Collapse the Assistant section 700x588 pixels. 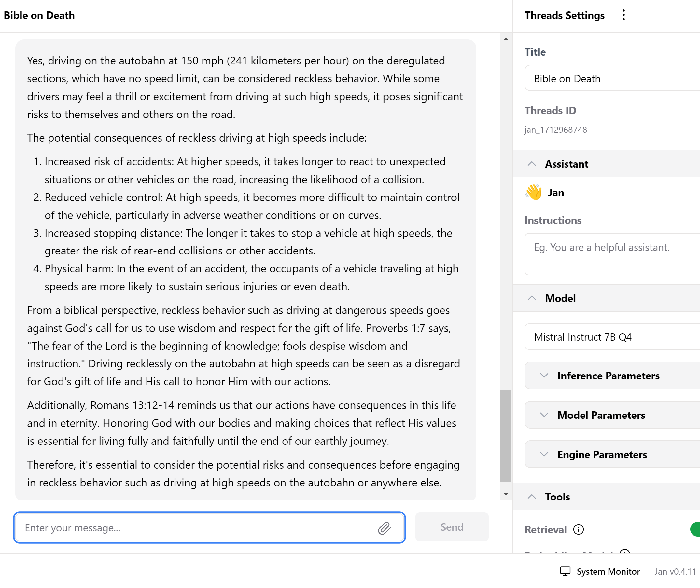tap(532, 164)
